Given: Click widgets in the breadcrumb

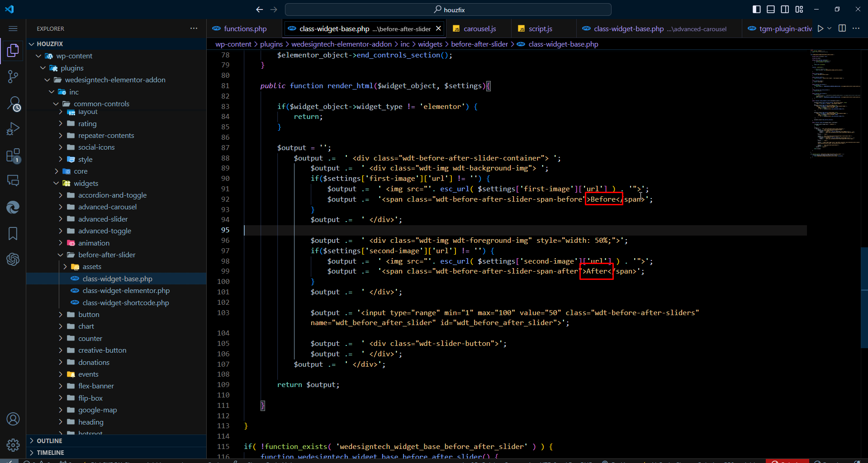Looking at the screenshot, I should click(430, 44).
